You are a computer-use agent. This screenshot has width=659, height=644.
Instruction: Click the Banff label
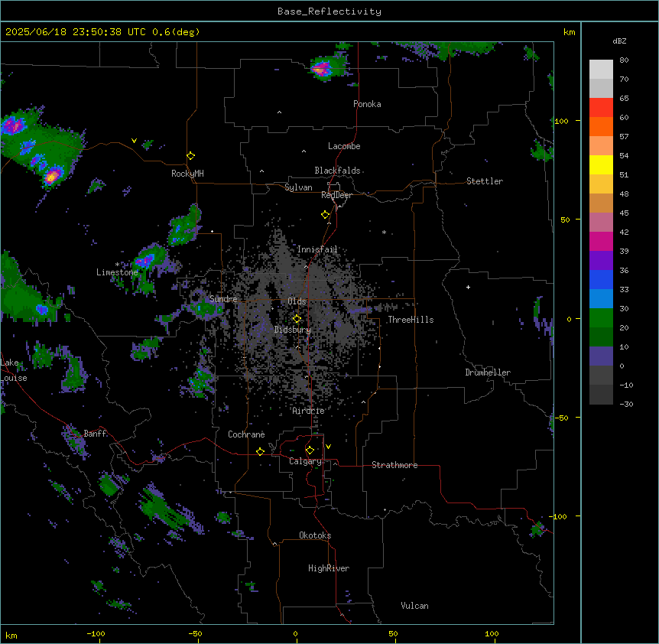(95, 434)
